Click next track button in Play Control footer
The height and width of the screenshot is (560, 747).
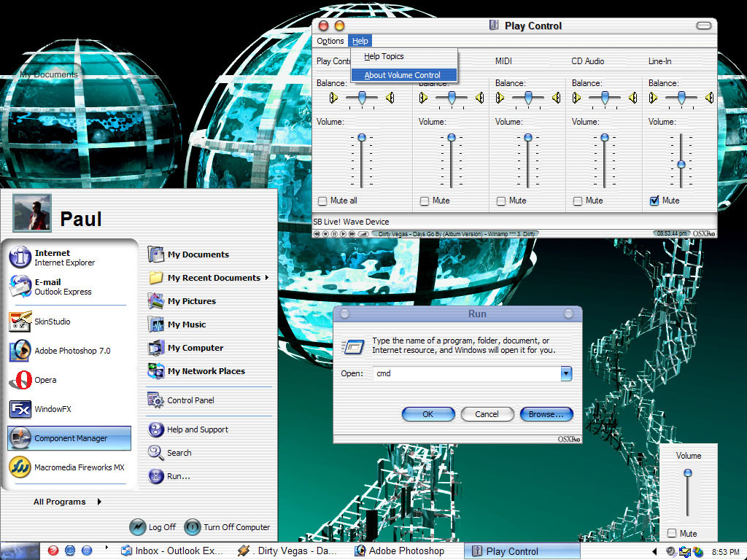(352, 234)
